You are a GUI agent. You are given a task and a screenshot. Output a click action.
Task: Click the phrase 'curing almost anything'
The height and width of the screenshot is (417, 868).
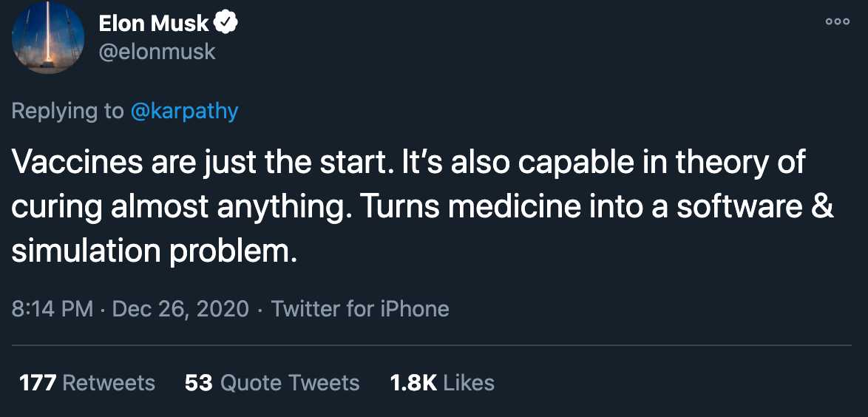(186, 208)
